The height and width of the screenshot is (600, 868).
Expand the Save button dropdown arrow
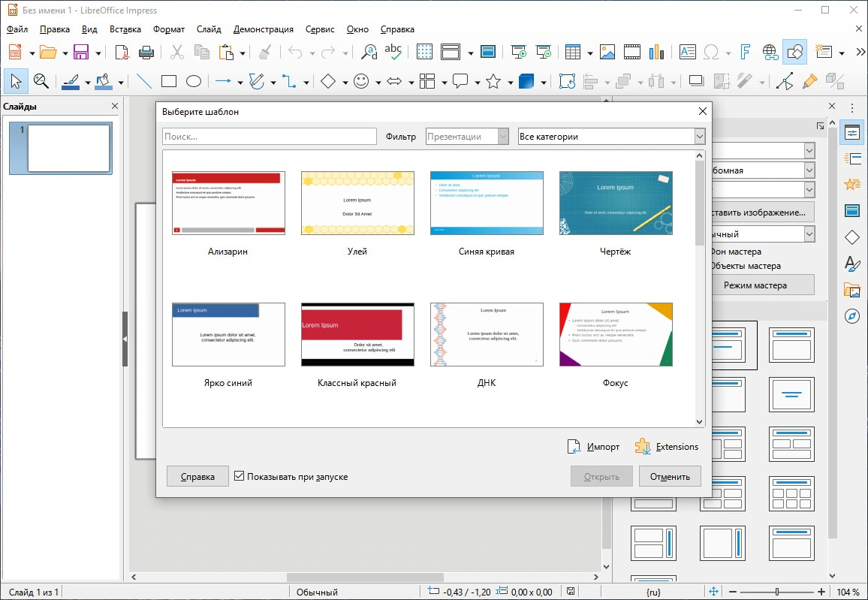tap(98, 53)
